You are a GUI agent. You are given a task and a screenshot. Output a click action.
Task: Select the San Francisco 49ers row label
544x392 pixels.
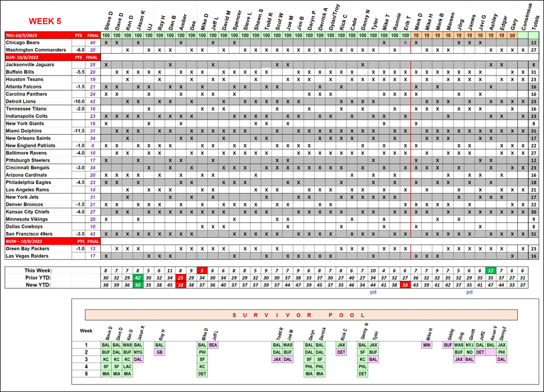29,234
